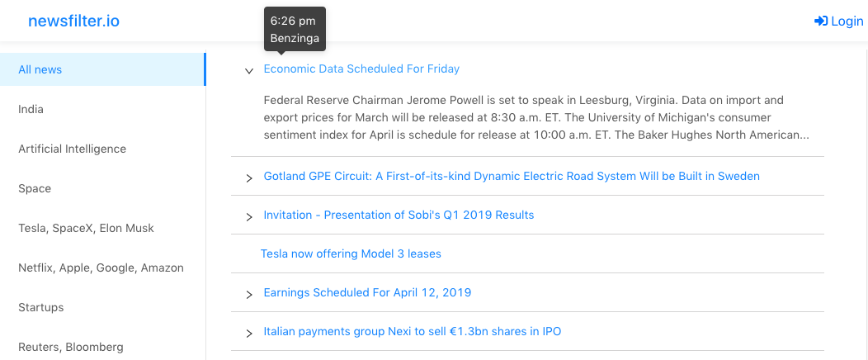Open the Startups news category
This screenshot has width=868, height=360.
[41, 307]
